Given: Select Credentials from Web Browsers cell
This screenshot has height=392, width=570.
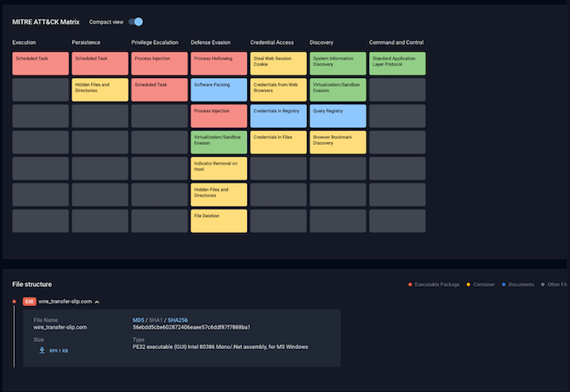Looking at the screenshot, I should (279, 89).
